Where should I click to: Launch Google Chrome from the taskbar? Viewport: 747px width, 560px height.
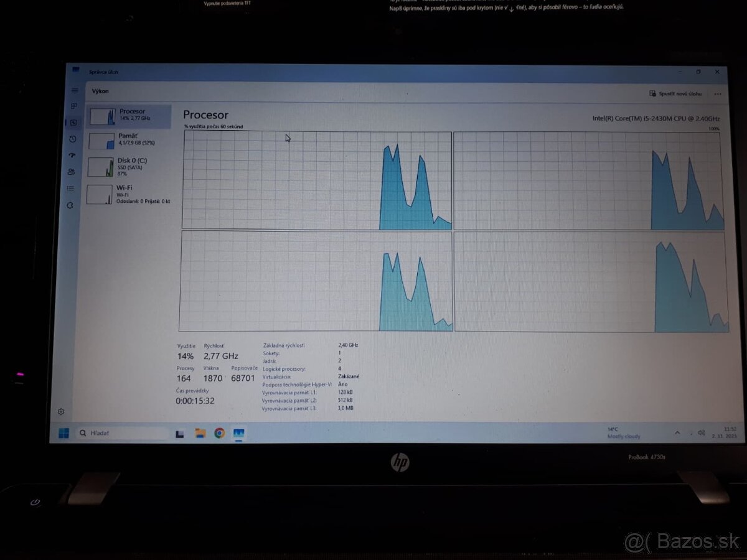click(219, 432)
